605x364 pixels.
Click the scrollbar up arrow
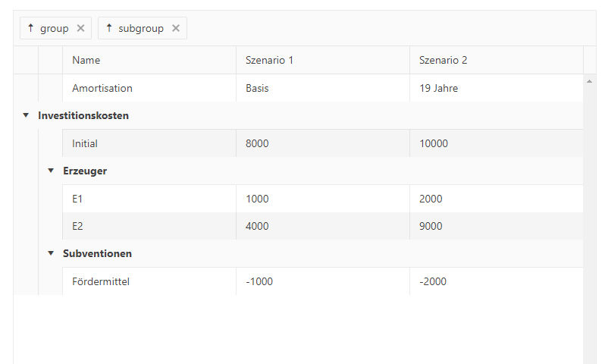589,80
